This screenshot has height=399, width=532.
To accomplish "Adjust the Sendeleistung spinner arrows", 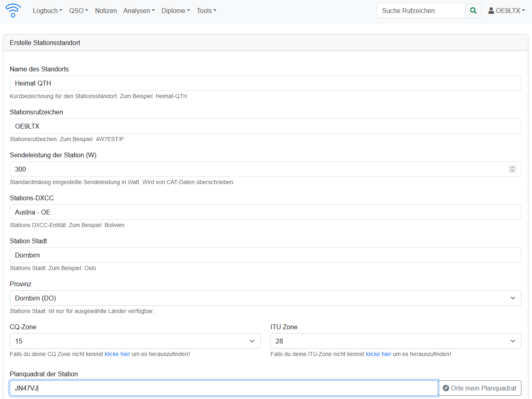I will [513, 169].
